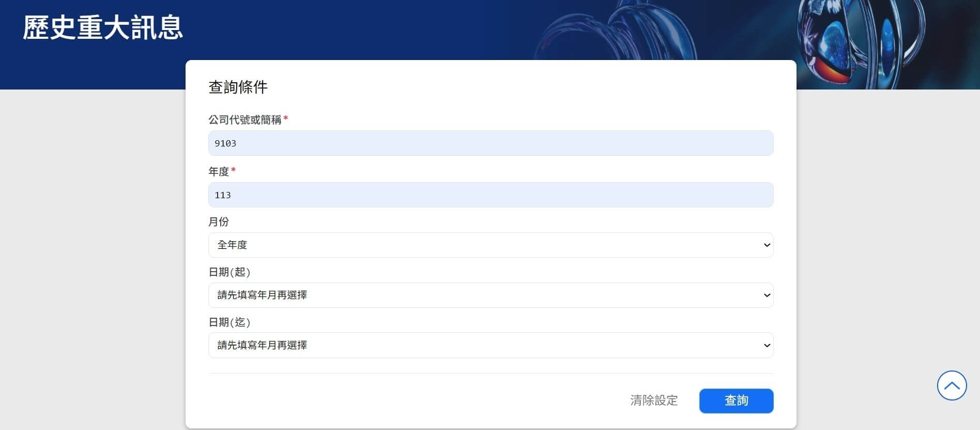Click the 查詢條件 section heading
This screenshot has height=430, width=980.
pos(238,87)
